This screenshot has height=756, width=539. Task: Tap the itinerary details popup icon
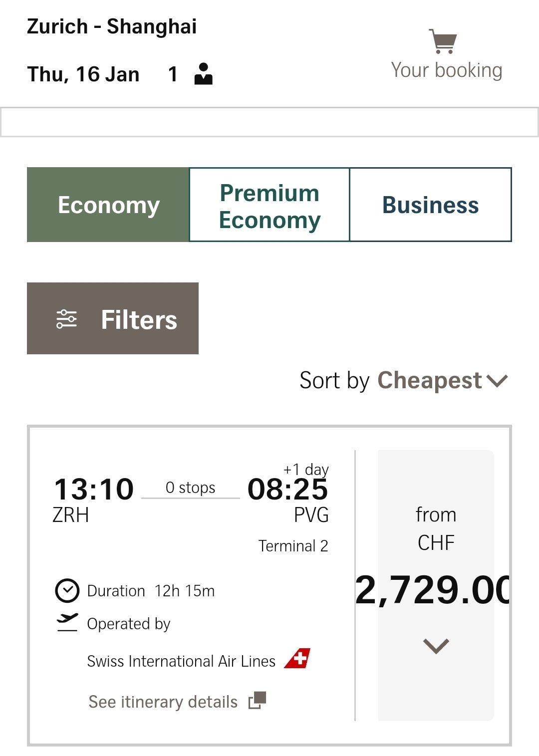coord(258,701)
